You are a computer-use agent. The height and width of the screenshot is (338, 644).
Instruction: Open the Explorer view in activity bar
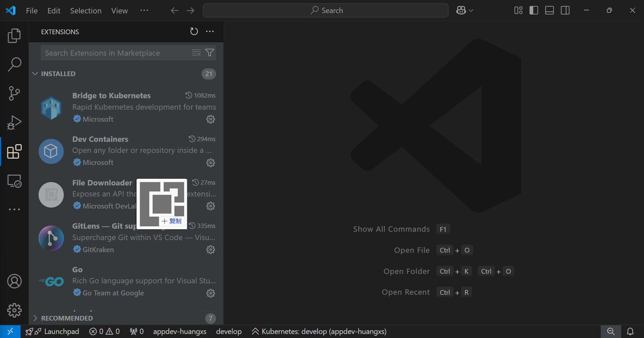[14, 36]
